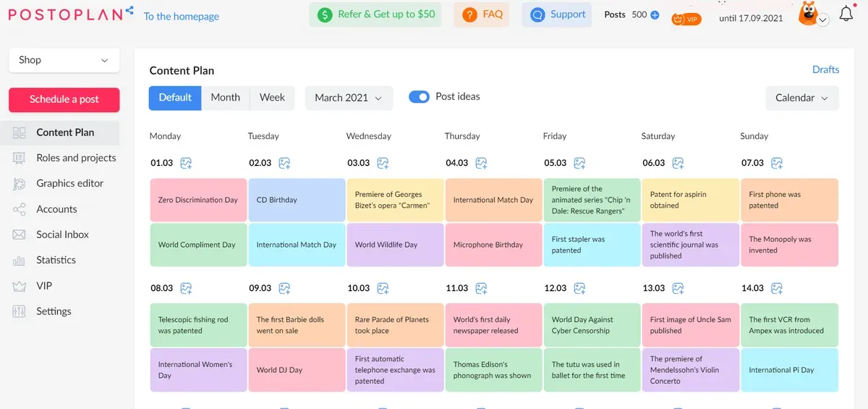The image size is (868, 409).
Task: Click the add image icon beside 01.03
Action: (x=187, y=163)
